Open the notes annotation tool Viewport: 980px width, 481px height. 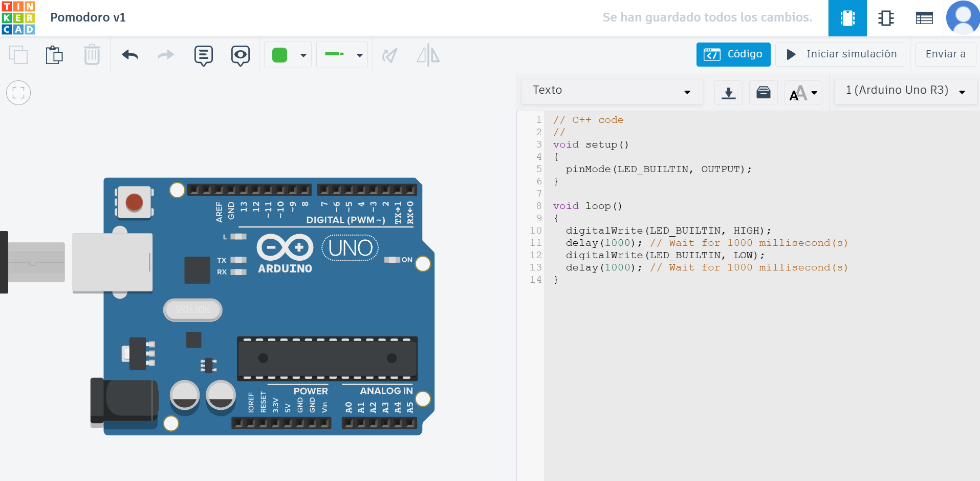[x=203, y=55]
